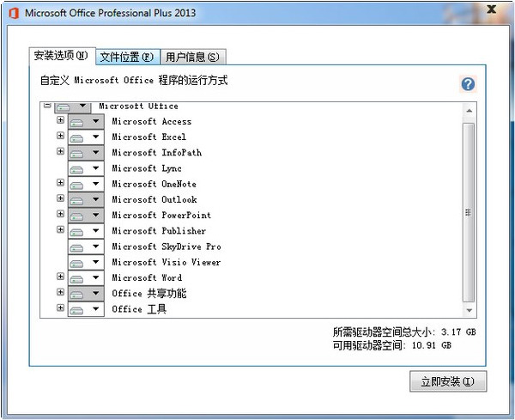Open install options dropdown for Microsoft Word

pyautogui.click(x=86, y=278)
